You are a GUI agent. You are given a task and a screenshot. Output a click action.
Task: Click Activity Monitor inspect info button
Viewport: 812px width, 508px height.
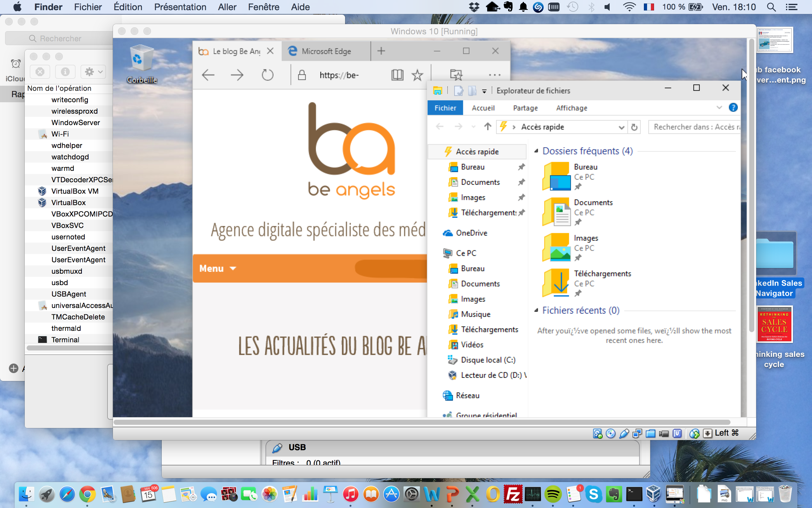[x=65, y=71]
